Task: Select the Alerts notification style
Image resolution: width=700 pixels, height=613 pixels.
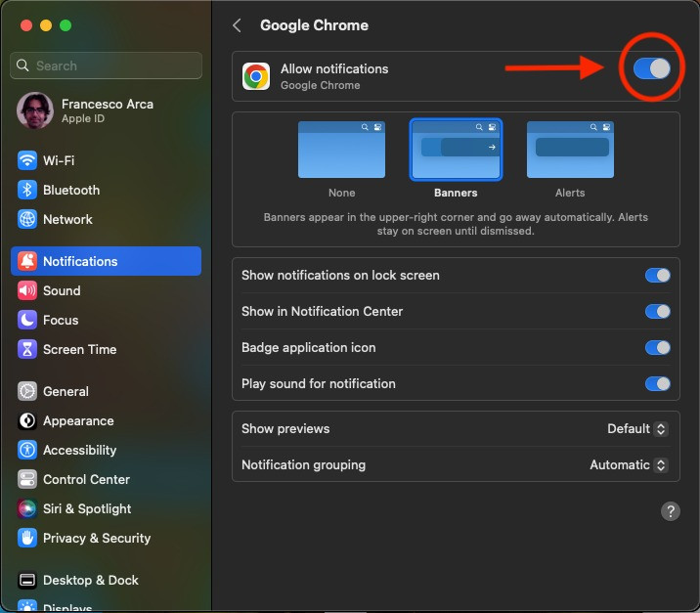Action: point(570,150)
